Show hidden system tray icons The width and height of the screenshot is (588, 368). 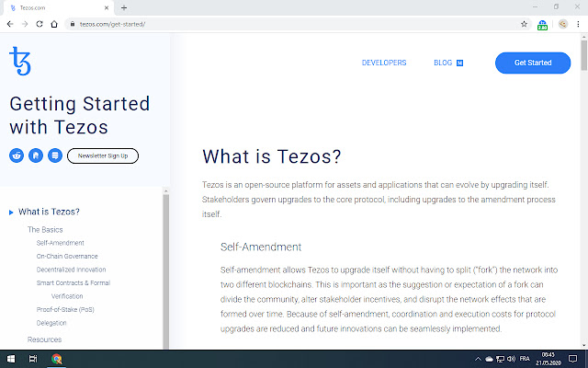coord(478,359)
